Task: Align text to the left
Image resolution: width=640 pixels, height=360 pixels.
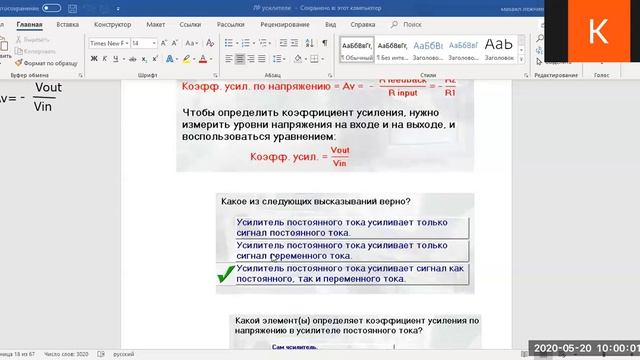Action: [229, 59]
